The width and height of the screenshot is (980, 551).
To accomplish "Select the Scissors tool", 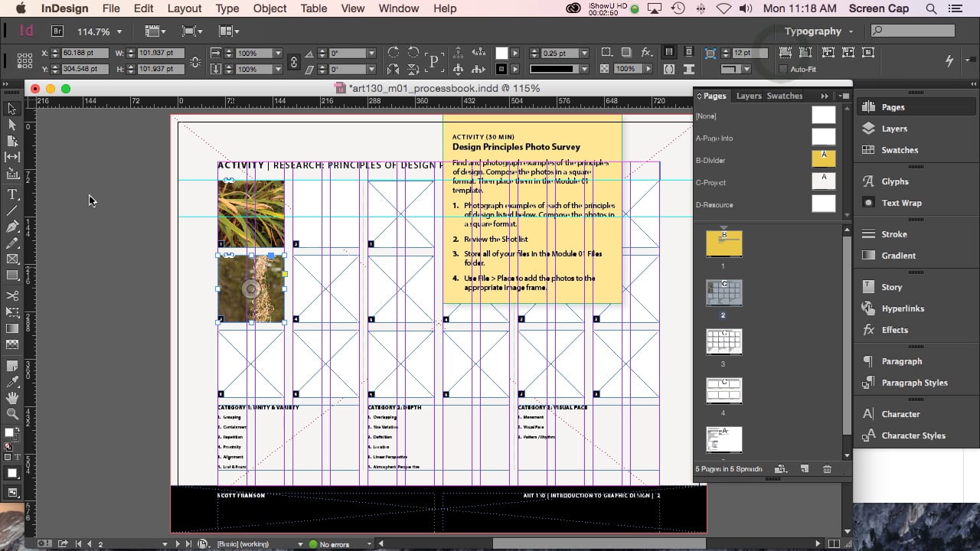I will 12,296.
